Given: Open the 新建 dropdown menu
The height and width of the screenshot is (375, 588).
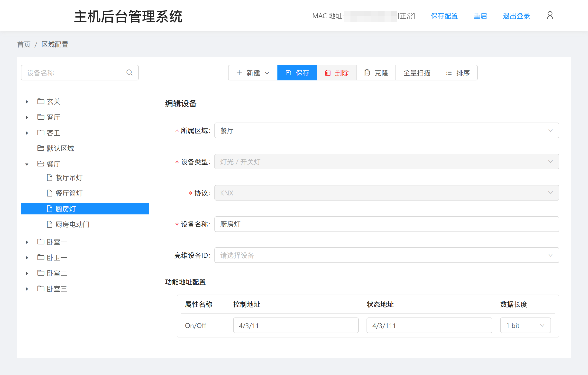Looking at the screenshot, I should (253, 73).
